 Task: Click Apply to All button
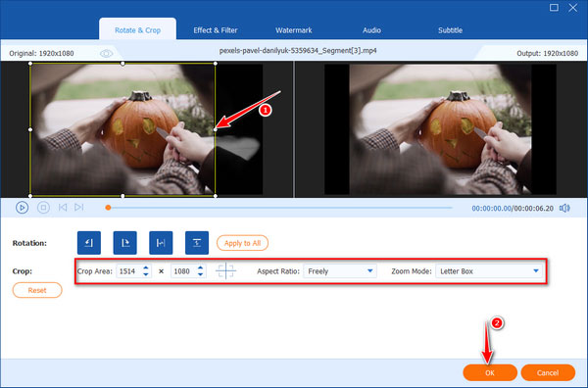point(242,243)
